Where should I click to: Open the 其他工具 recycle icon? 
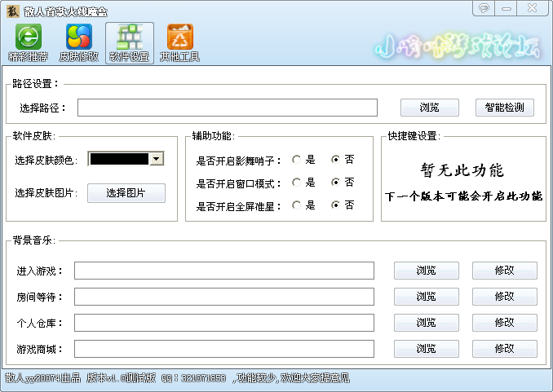click(180, 42)
